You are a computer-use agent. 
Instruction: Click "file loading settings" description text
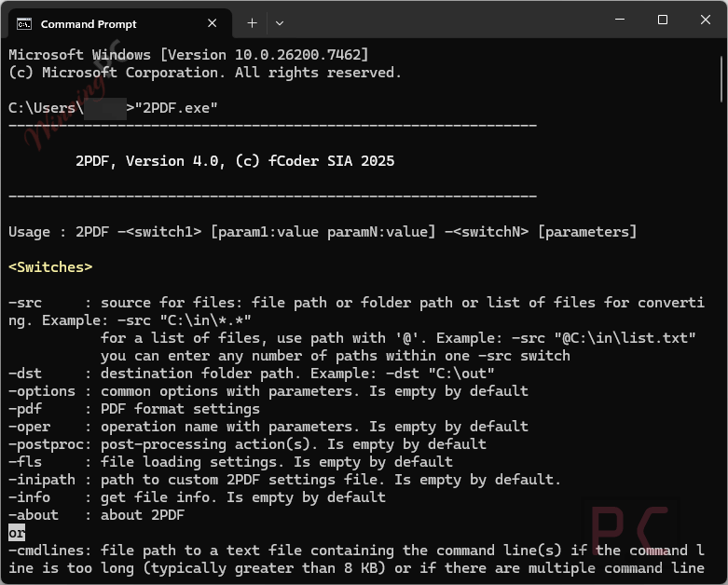pyautogui.click(x=188, y=462)
